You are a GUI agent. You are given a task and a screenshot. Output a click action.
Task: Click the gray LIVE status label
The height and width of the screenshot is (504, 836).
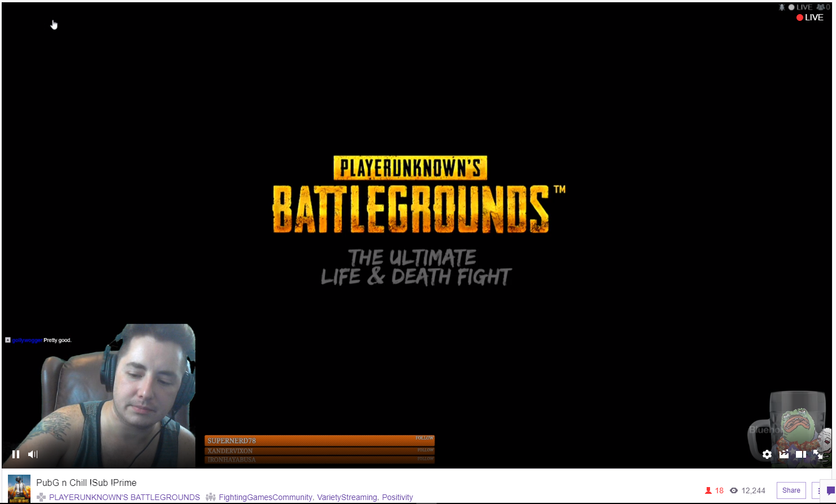point(800,7)
